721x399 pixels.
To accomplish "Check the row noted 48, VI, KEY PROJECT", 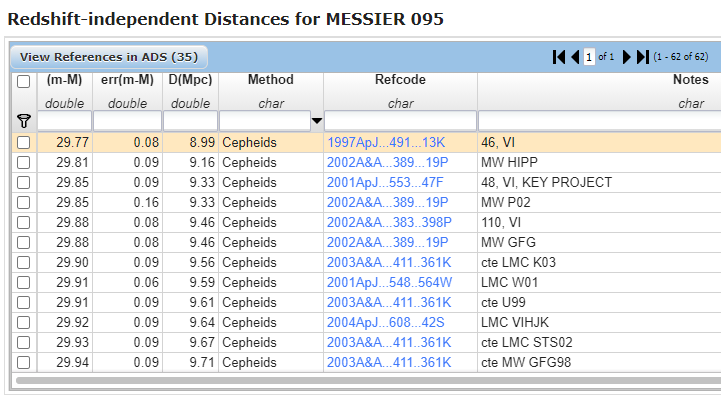I will coord(23,182).
